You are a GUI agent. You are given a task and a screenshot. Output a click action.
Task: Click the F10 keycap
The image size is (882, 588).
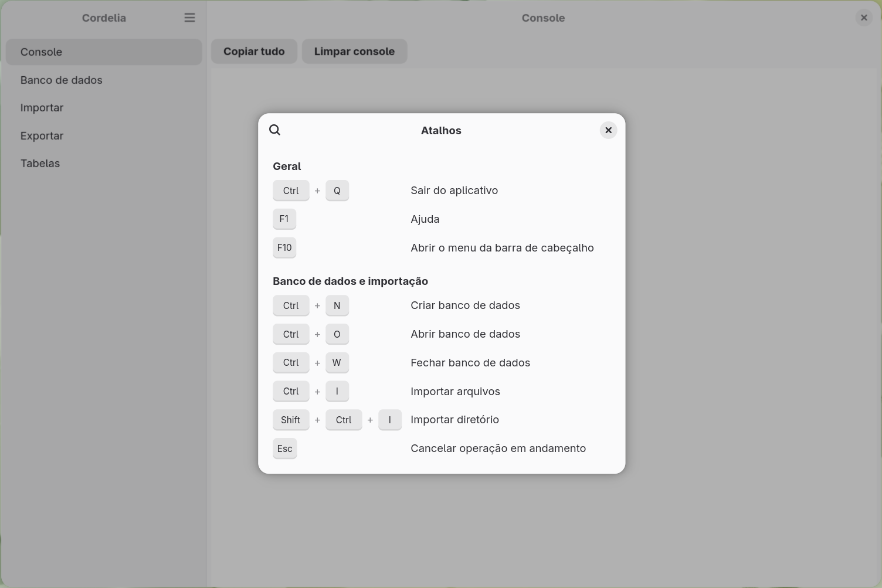[x=284, y=248]
